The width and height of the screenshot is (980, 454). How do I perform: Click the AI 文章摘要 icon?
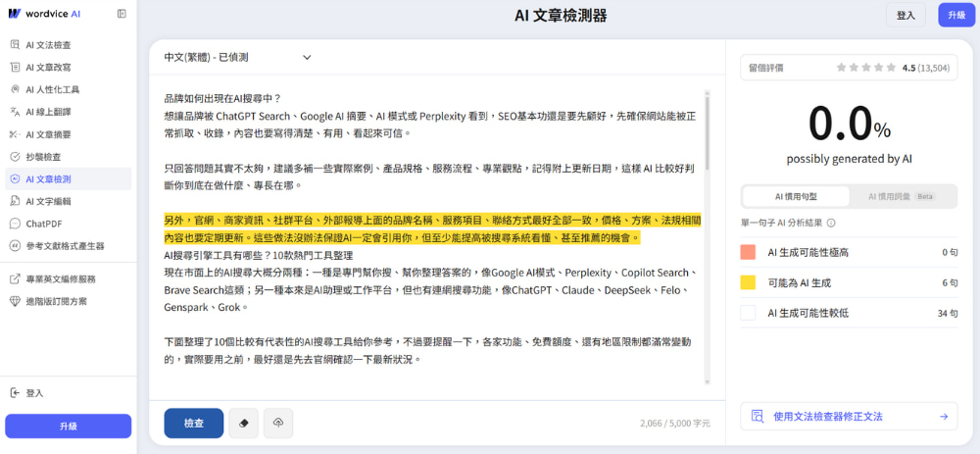[x=16, y=134]
